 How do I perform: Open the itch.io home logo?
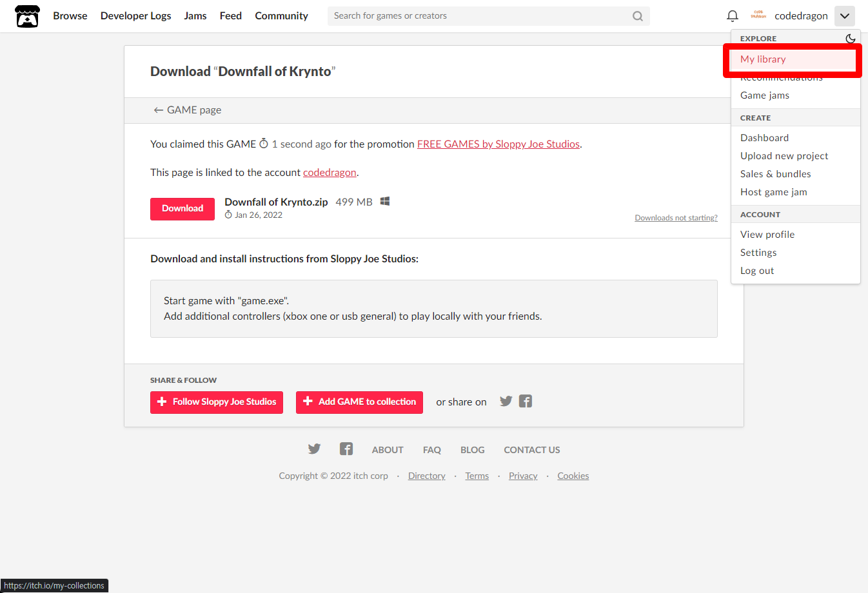click(x=27, y=16)
